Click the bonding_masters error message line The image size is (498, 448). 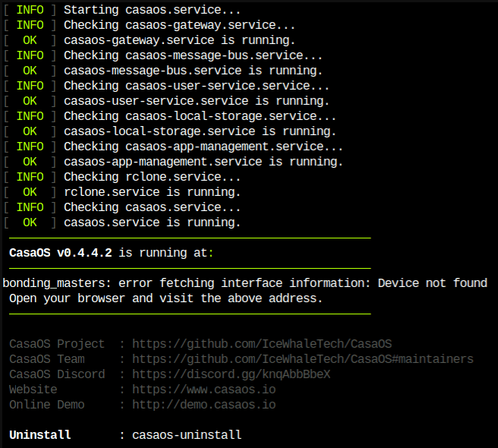click(245, 283)
